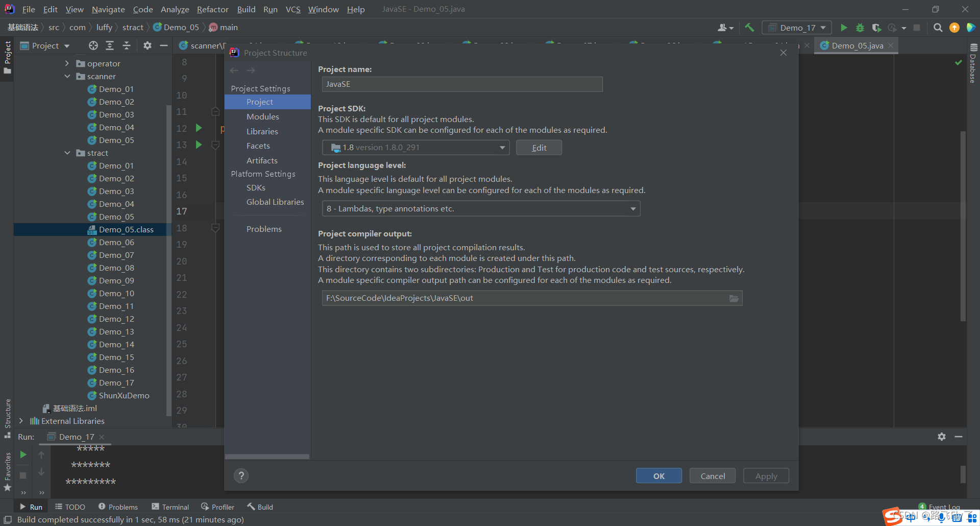The image size is (980, 526).
Task: Open the Favorites side tool window
Action: click(8, 471)
